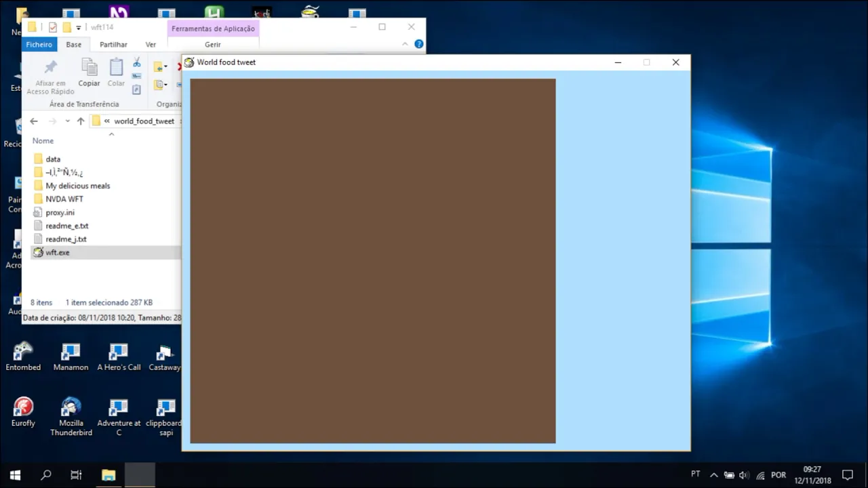Click the Explorer help question mark icon

419,44
